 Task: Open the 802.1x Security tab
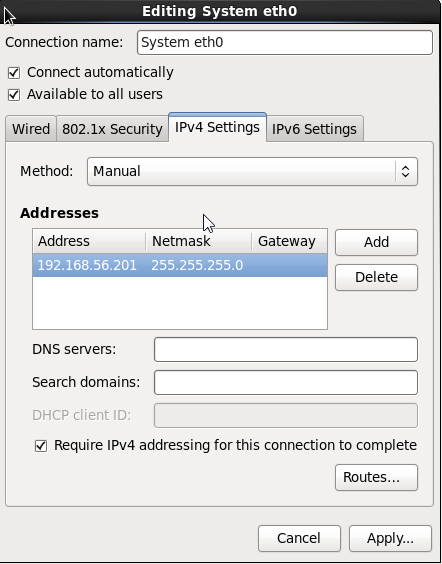(x=112, y=129)
